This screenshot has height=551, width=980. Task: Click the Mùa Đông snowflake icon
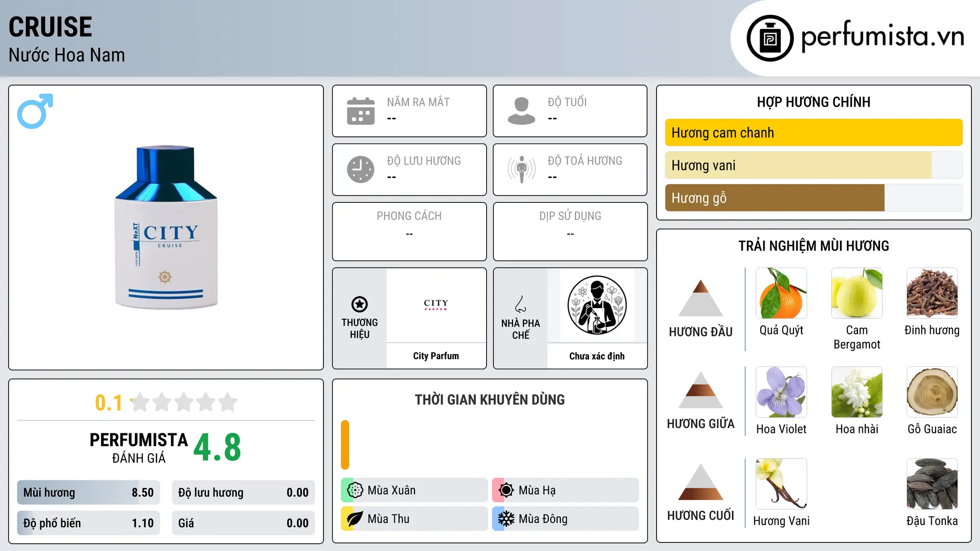click(x=506, y=519)
